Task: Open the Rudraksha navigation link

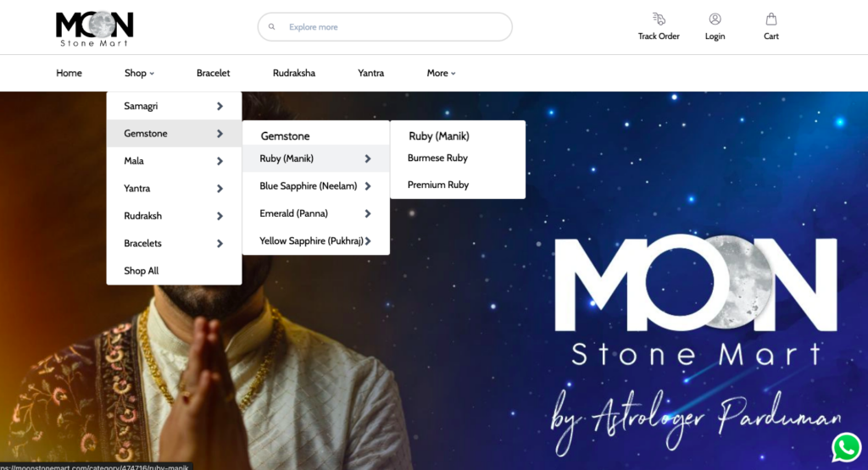Action: (x=294, y=73)
